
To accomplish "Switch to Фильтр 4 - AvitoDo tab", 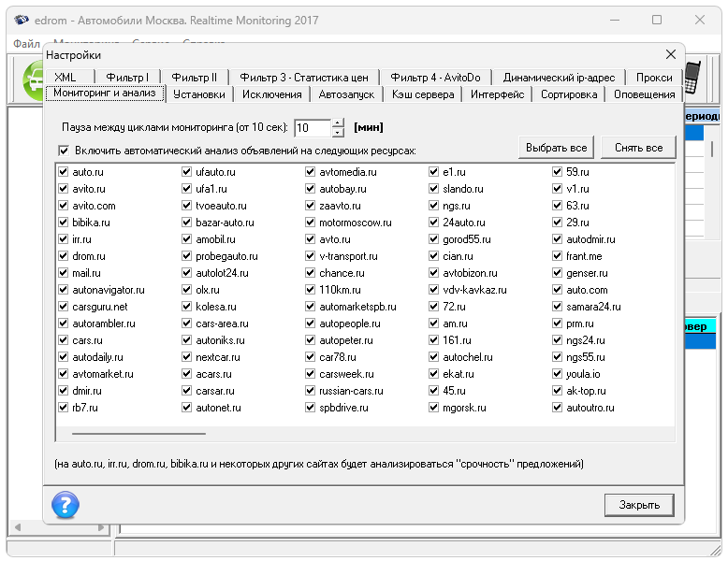I will pos(435,77).
